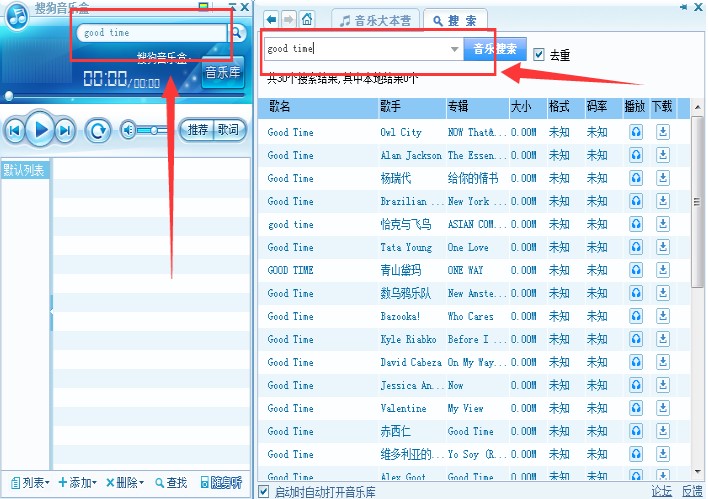Sort by the 歌名 column header
Screen dimensions: 708x499
click(x=318, y=107)
